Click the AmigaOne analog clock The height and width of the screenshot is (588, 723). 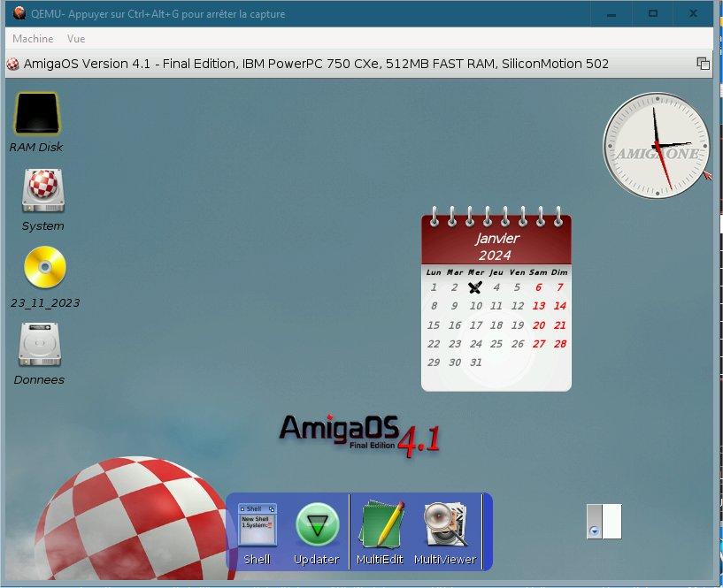657,146
